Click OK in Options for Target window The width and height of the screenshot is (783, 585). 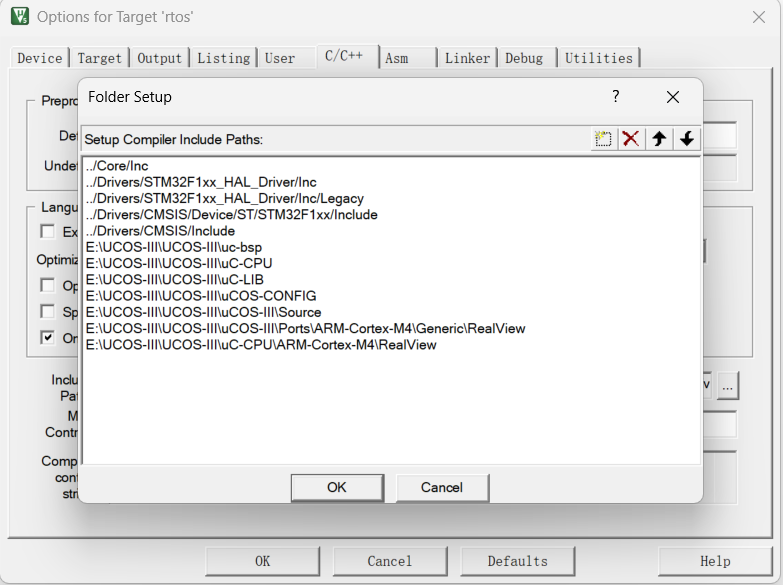pyautogui.click(x=263, y=561)
